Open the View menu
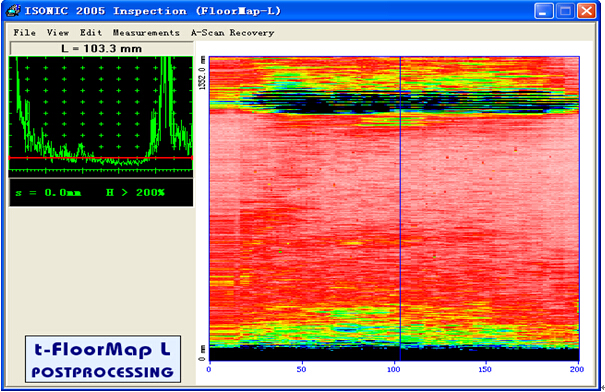This screenshot has width=605, height=392. click(58, 33)
